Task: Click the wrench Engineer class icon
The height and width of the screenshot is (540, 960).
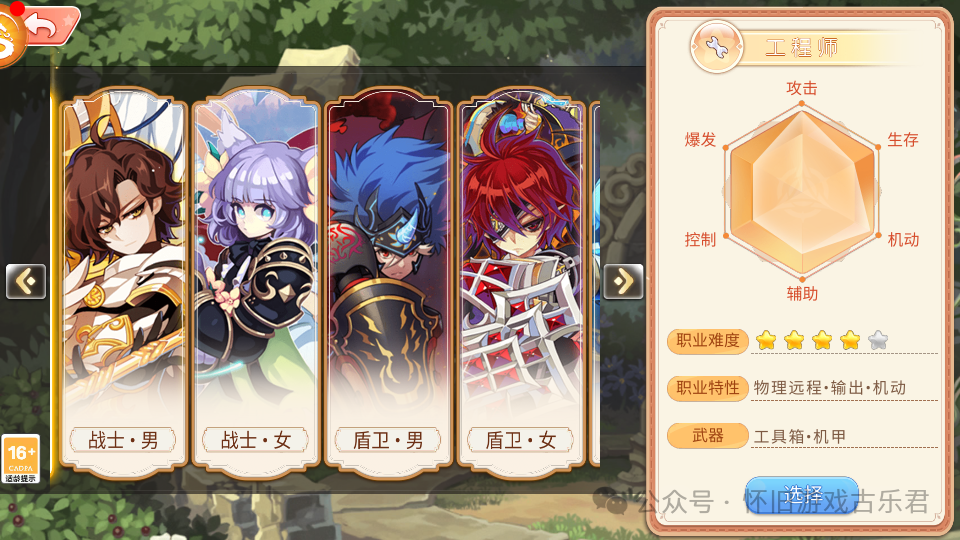Action: click(716, 47)
